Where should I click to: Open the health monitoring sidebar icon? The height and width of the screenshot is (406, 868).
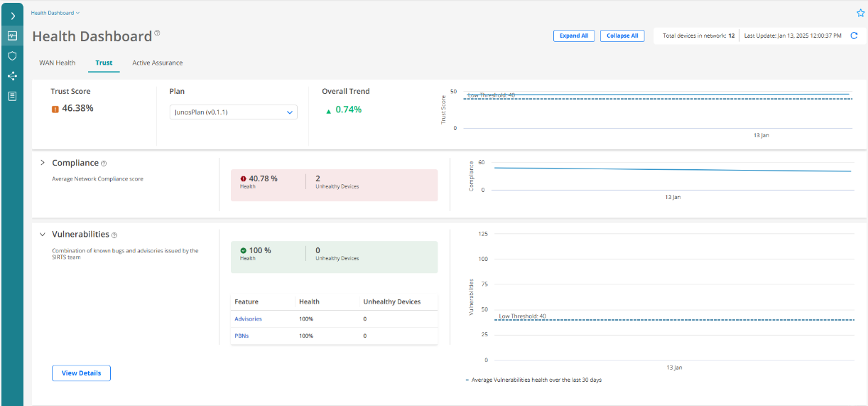[x=12, y=36]
